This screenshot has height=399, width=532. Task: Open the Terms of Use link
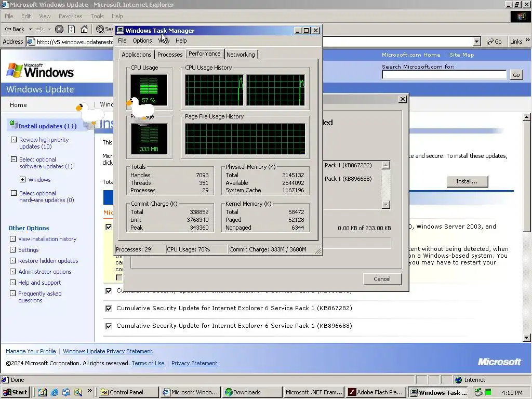click(148, 363)
